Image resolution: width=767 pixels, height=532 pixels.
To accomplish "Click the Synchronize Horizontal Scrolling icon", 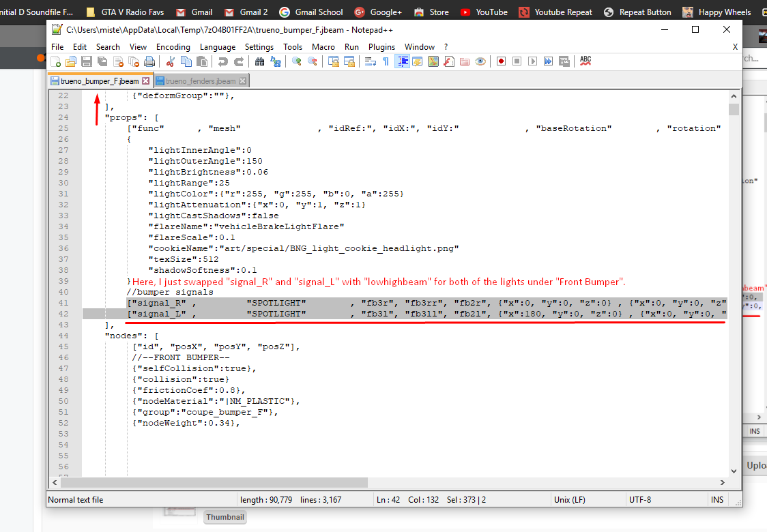I will [x=349, y=61].
